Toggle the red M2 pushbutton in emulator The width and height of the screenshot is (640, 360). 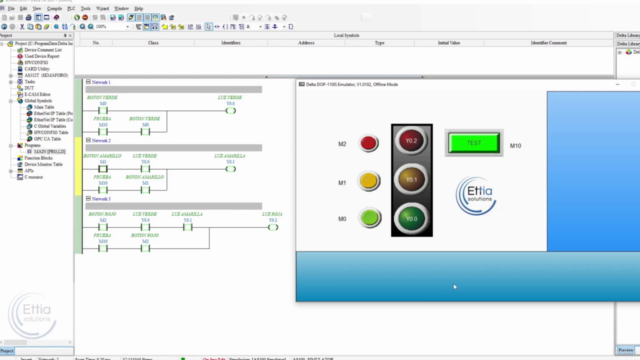[369, 143]
